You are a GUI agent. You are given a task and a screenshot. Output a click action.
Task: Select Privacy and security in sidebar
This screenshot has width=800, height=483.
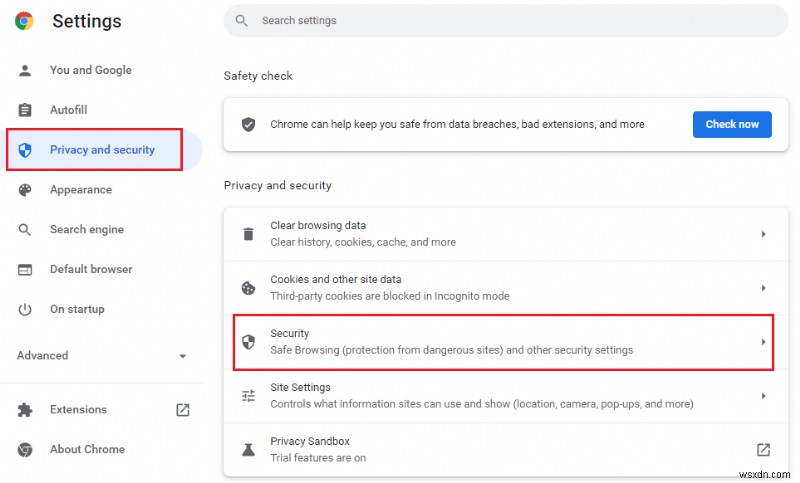102,150
